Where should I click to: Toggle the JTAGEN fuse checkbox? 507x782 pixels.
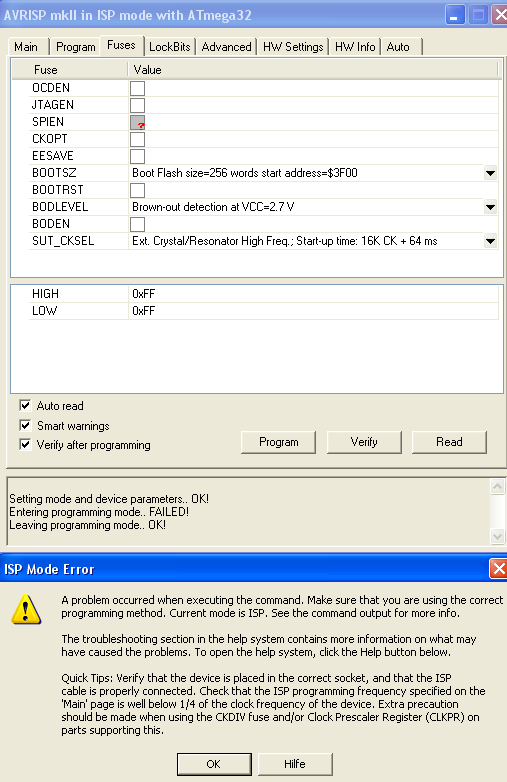[x=138, y=105]
